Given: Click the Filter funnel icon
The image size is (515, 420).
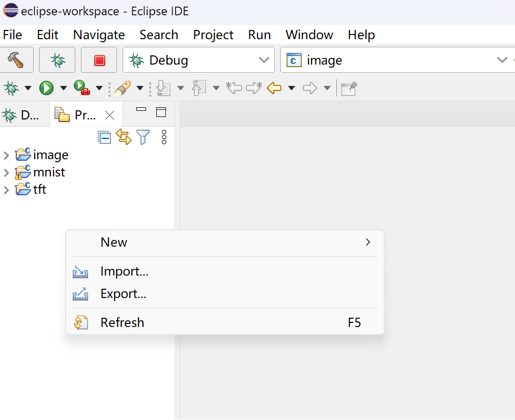Looking at the screenshot, I should click(x=143, y=137).
